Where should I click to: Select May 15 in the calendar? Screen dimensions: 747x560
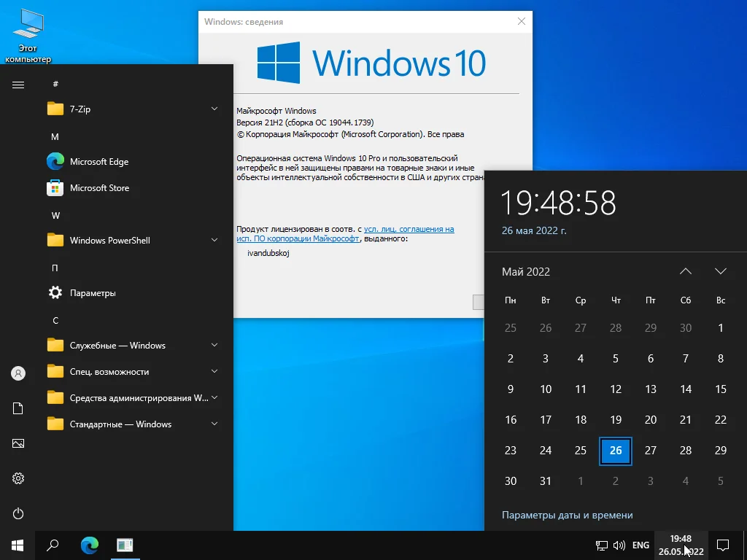(x=721, y=389)
